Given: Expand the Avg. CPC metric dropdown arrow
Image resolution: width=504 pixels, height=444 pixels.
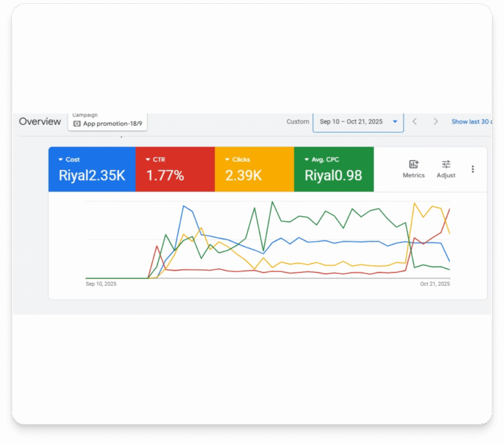Looking at the screenshot, I should click(x=306, y=160).
